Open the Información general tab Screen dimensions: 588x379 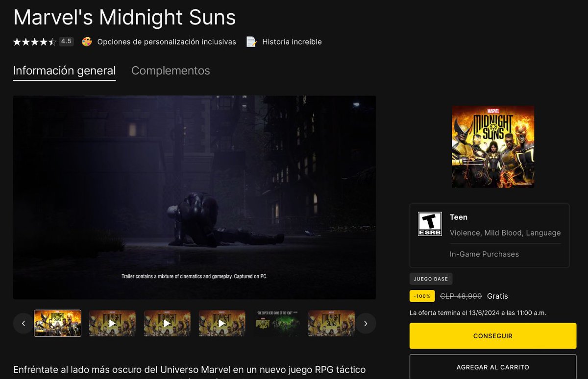64,71
